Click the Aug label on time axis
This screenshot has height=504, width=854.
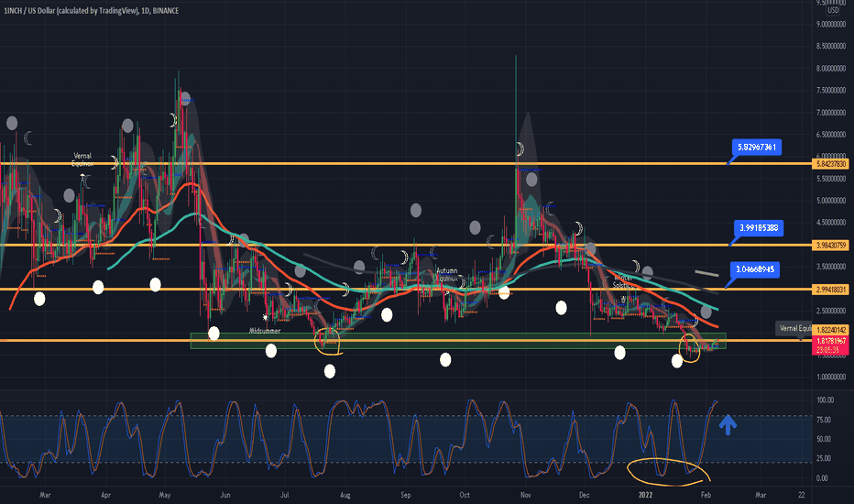(x=345, y=495)
